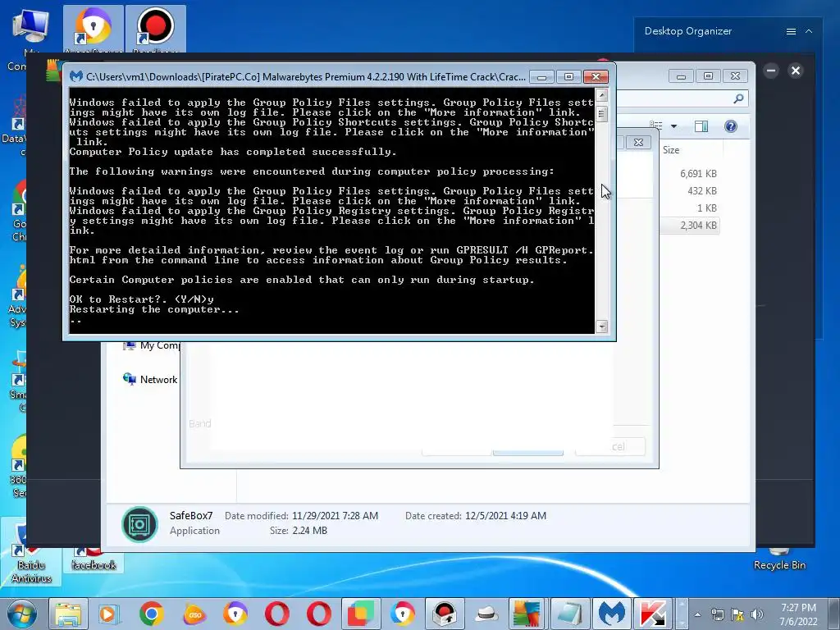
Task: Open the Recycle Bin on desktop
Action: 779,559
